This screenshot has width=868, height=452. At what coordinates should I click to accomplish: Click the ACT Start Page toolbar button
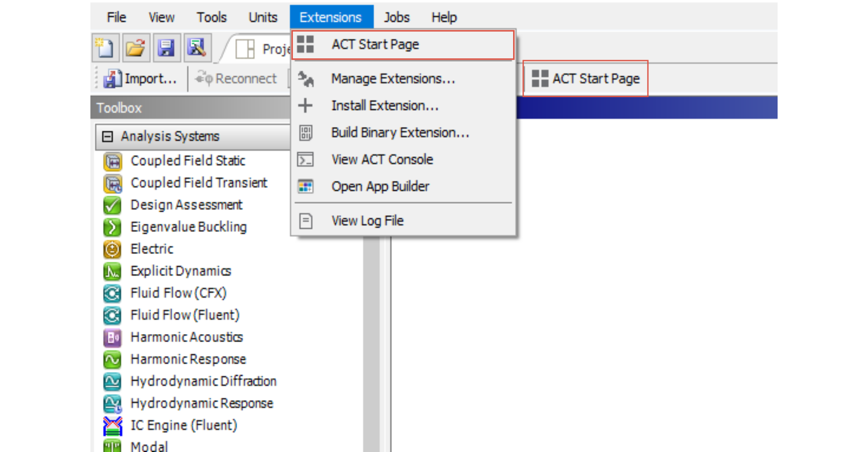tap(585, 79)
